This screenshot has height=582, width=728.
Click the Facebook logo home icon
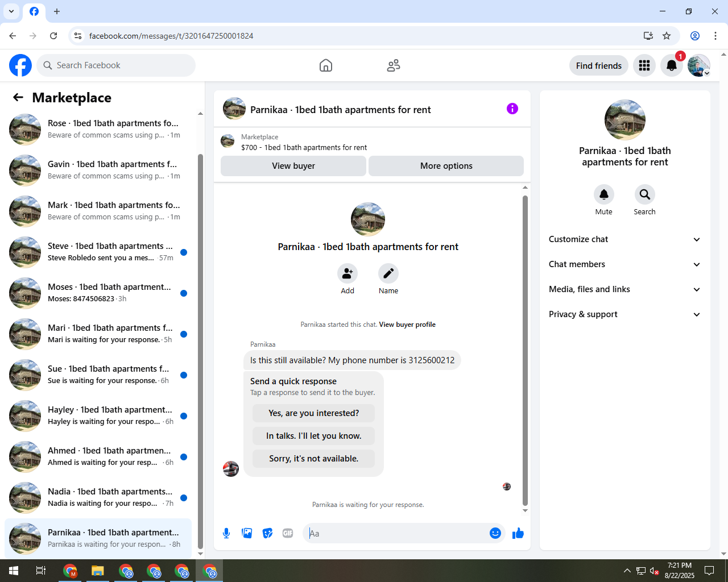point(20,65)
